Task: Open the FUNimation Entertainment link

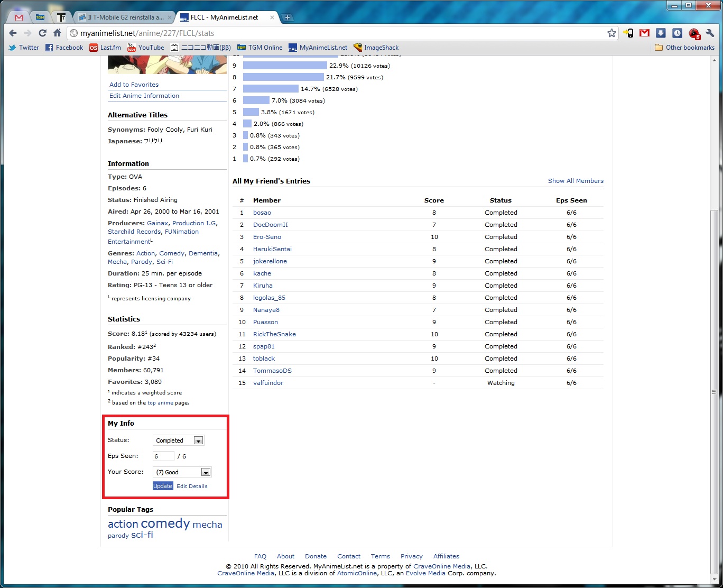Action: coord(153,236)
